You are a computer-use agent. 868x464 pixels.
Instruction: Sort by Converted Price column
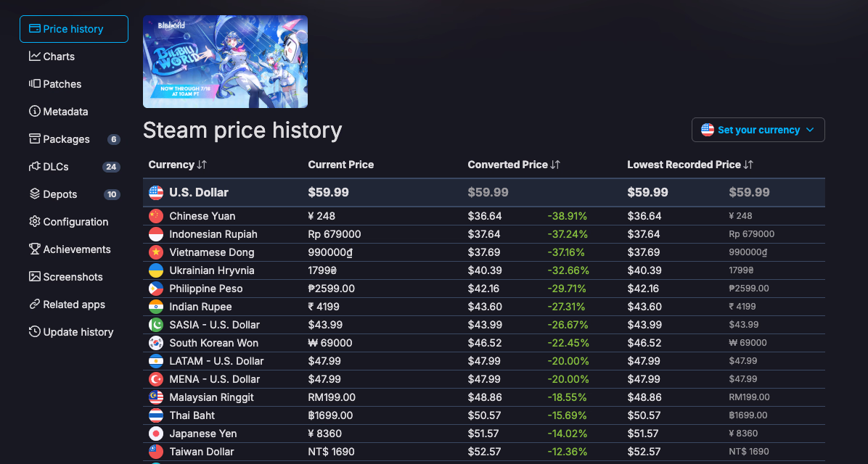(x=514, y=165)
